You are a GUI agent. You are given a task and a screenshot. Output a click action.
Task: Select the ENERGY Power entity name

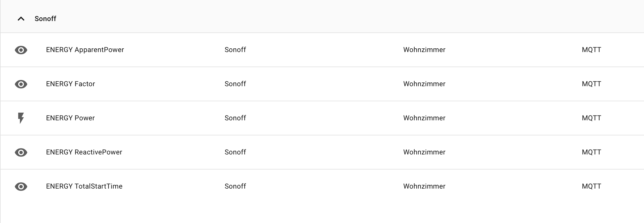(70, 118)
